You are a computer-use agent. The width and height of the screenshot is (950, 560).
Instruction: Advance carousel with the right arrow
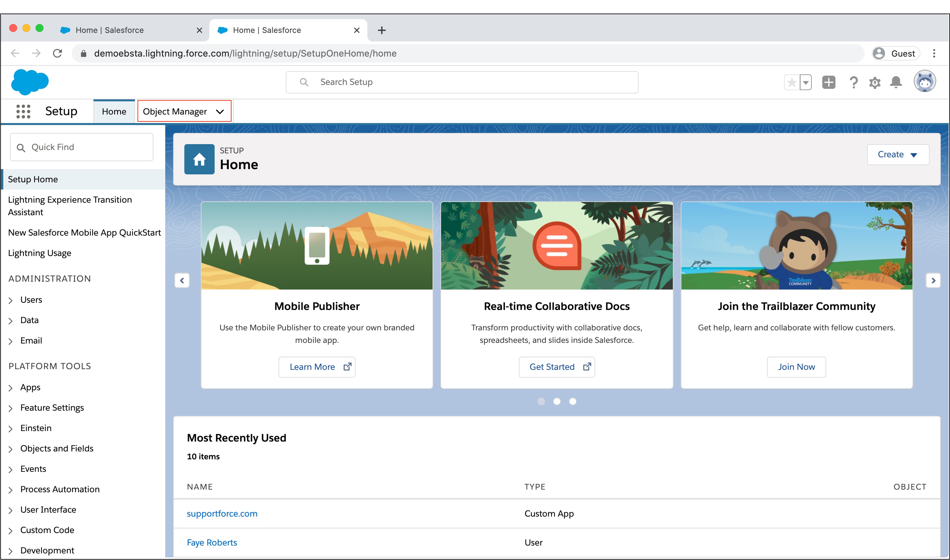(x=933, y=280)
